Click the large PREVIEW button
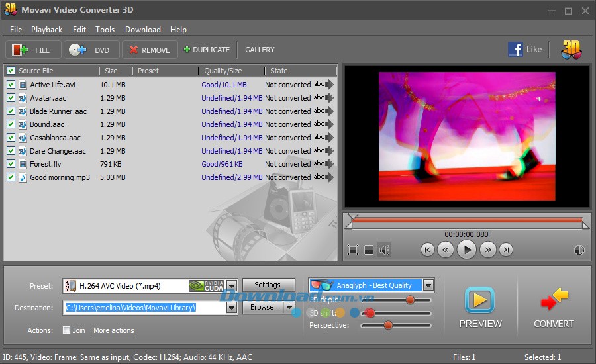 [x=480, y=307]
